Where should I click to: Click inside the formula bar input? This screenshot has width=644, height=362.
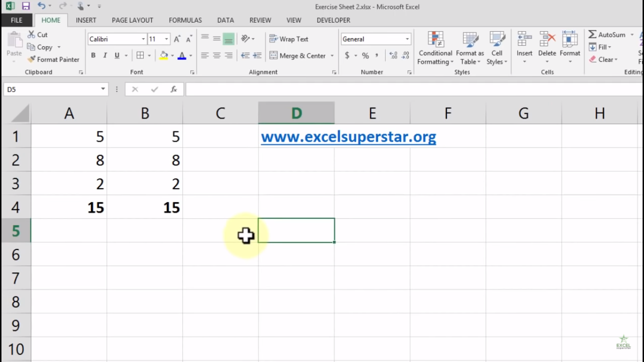pos(414,89)
